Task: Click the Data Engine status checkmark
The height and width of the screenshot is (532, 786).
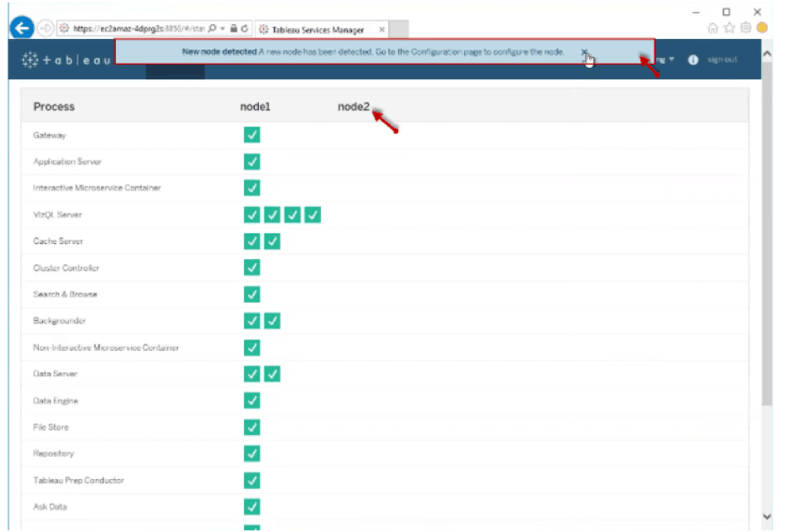Action: [252, 400]
